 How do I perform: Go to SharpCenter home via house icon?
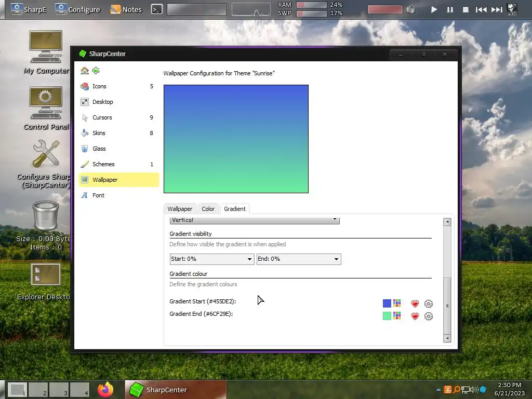coord(85,71)
